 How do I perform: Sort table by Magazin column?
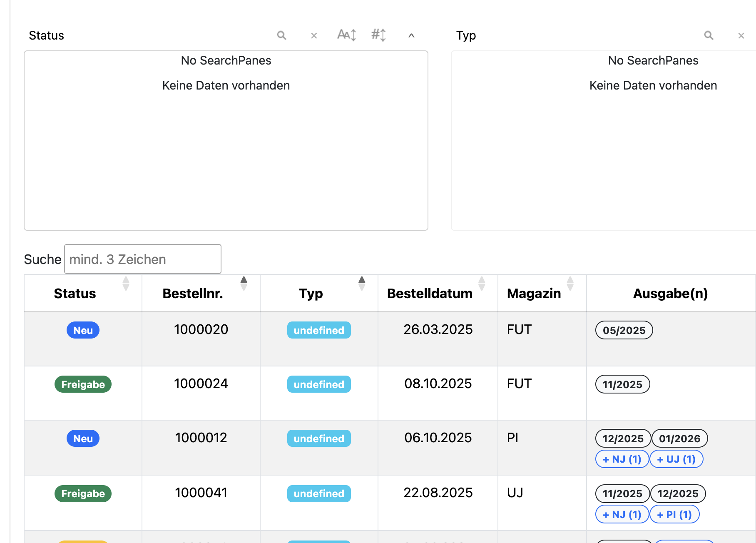(x=542, y=293)
